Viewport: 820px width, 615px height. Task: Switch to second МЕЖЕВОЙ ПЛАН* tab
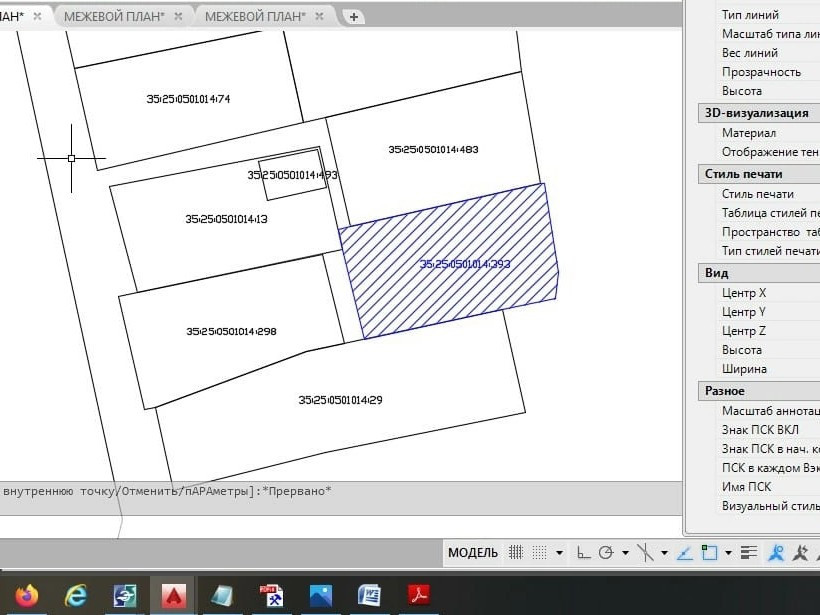coord(114,17)
